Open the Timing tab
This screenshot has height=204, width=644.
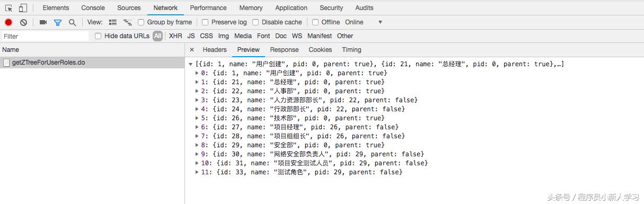click(351, 50)
